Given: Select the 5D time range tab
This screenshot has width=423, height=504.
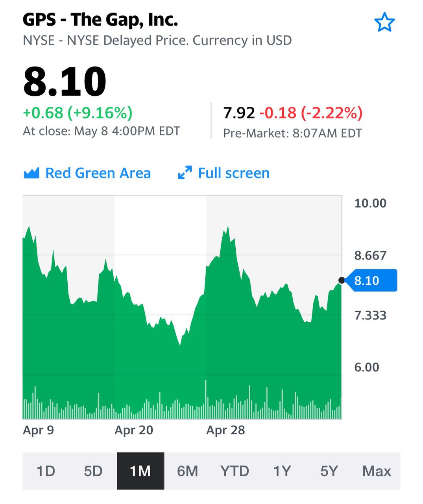Looking at the screenshot, I should tap(93, 471).
